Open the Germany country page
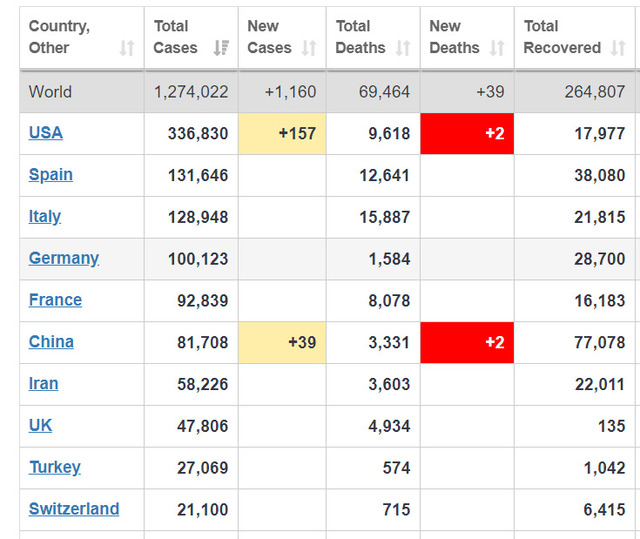This screenshot has height=539, width=640. pos(64,258)
